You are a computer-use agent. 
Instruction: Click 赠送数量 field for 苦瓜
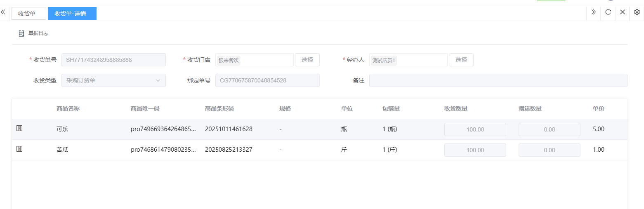(549, 150)
